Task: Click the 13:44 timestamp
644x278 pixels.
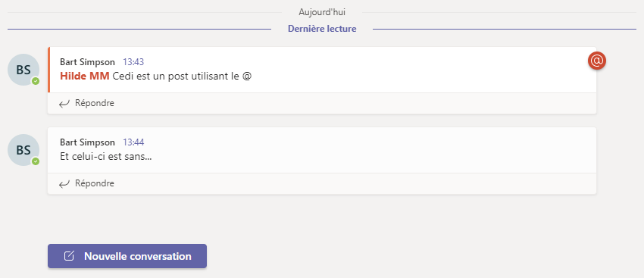Action: coord(133,142)
